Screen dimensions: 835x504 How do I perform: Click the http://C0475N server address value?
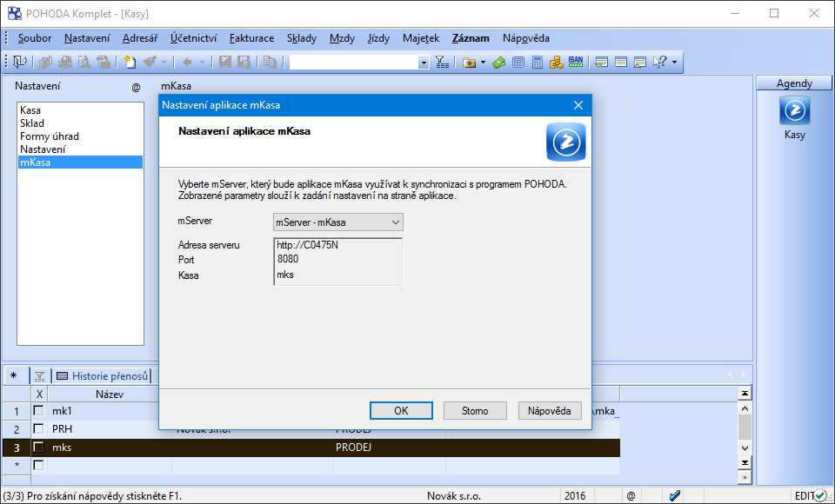click(307, 245)
